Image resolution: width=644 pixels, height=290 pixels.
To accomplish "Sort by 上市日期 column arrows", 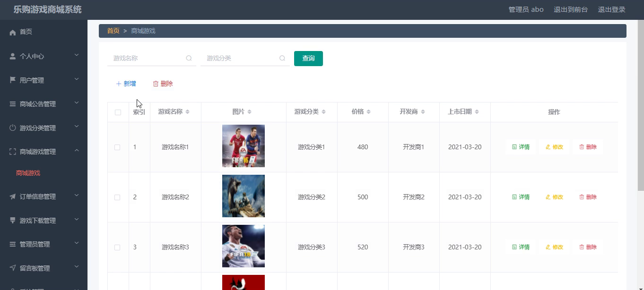I will [477, 112].
